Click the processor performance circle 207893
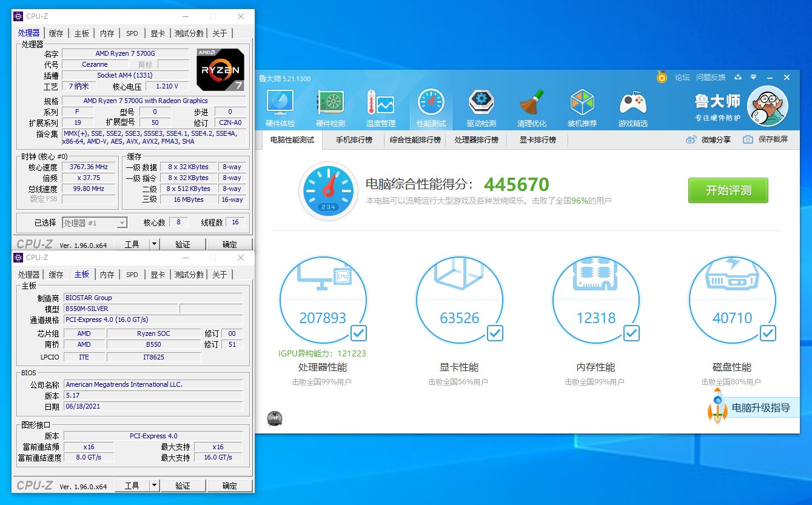 click(323, 300)
